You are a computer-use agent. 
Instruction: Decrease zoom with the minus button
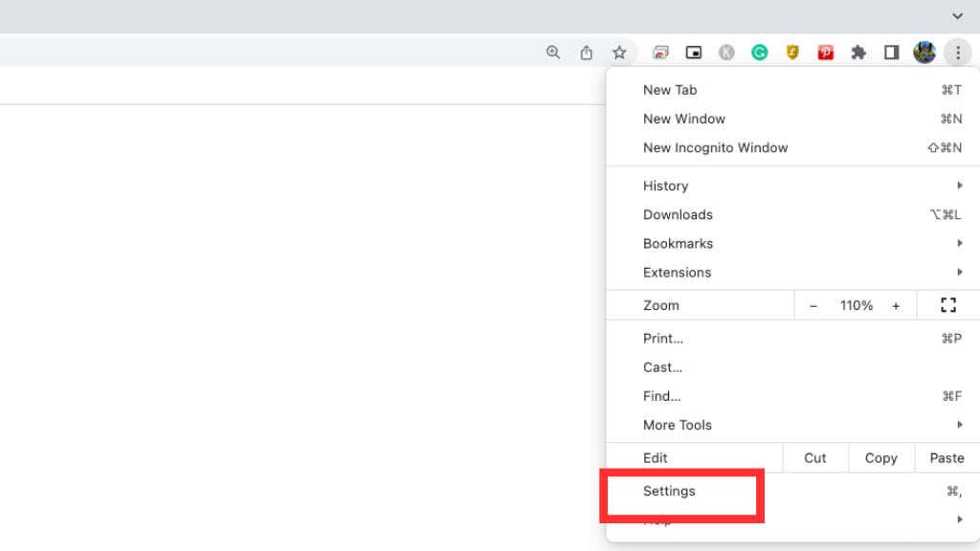pyautogui.click(x=813, y=305)
